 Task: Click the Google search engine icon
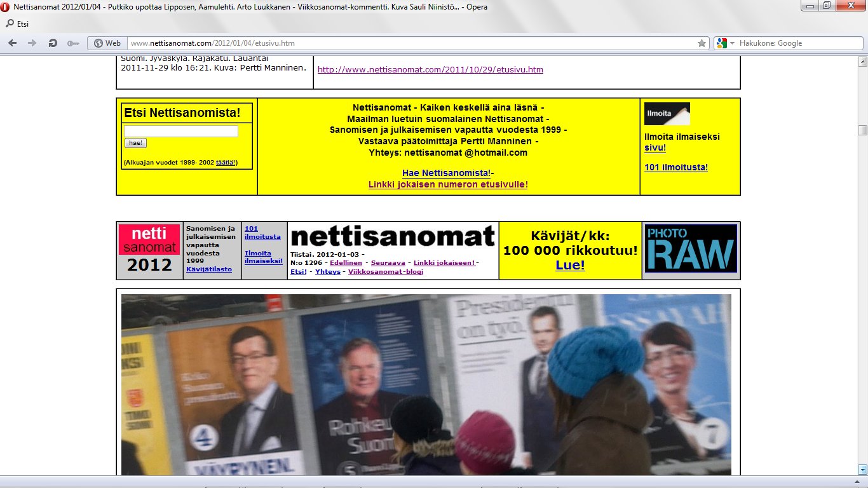tap(721, 43)
